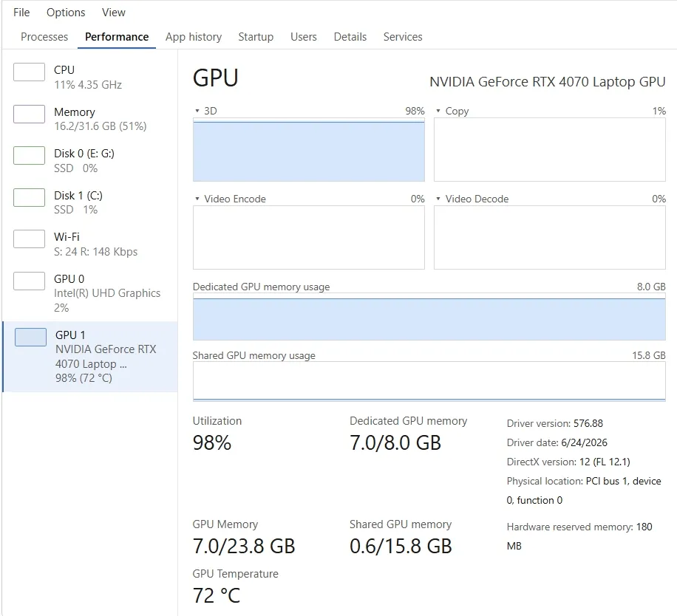Click the 3D engine usage graph
This screenshot has width=677, height=616.
309,150
